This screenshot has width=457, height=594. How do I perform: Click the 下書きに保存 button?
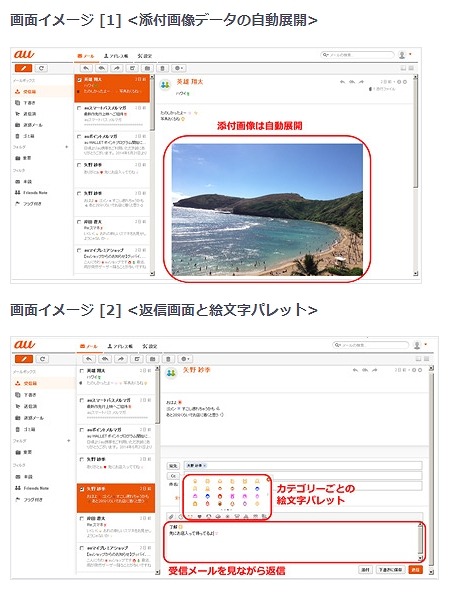coord(391,569)
